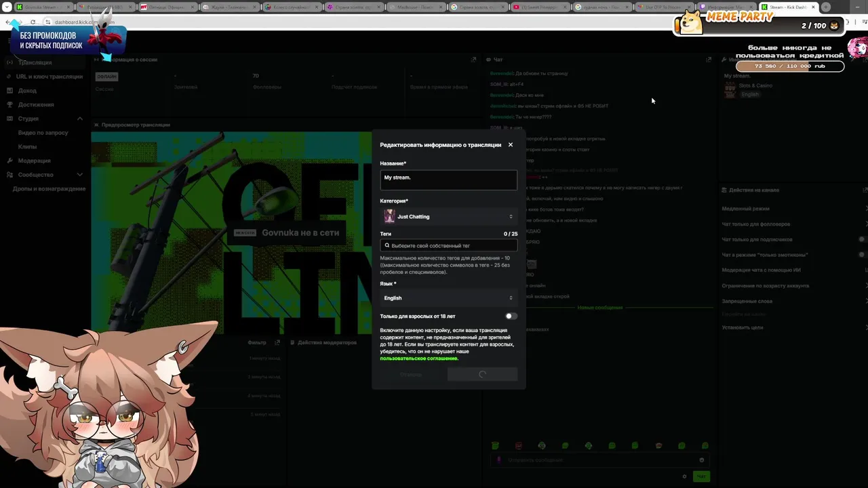868x488 pixels.
Task: Open Модерация чата с помощью ИИ setting
Action: [x=762, y=270]
